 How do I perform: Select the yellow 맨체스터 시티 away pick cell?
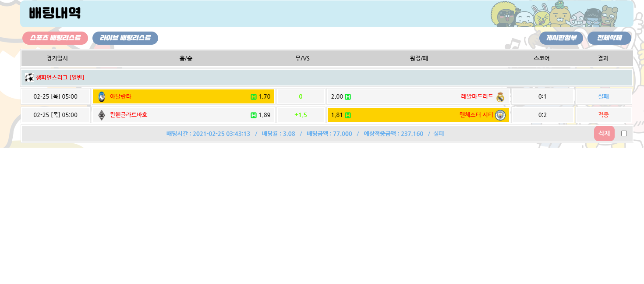click(x=418, y=115)
